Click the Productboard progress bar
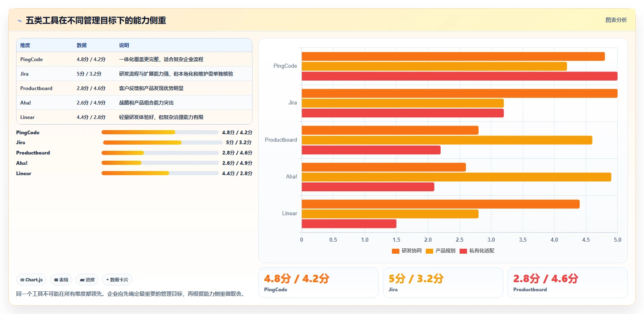 pyautogui.click(x=160, y=153)
